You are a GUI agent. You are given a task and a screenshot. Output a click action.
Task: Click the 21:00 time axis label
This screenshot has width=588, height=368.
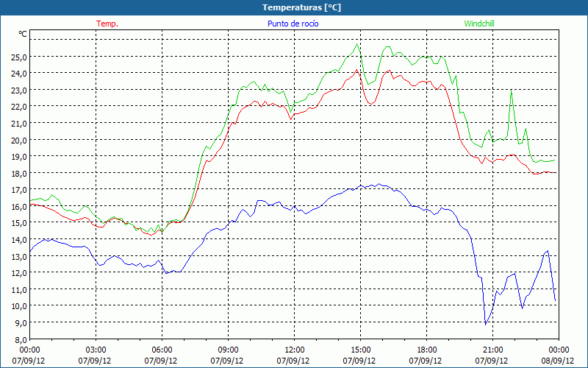click(x=492, y=350)
